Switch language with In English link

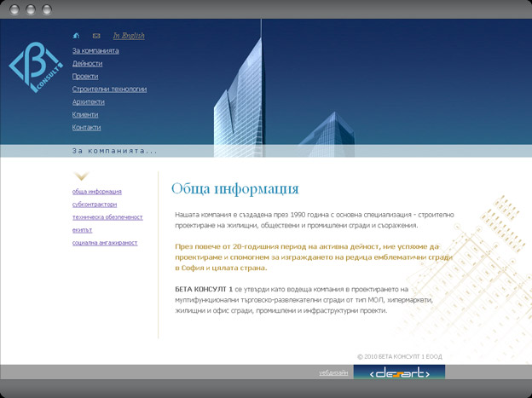(x=129, y=36)
